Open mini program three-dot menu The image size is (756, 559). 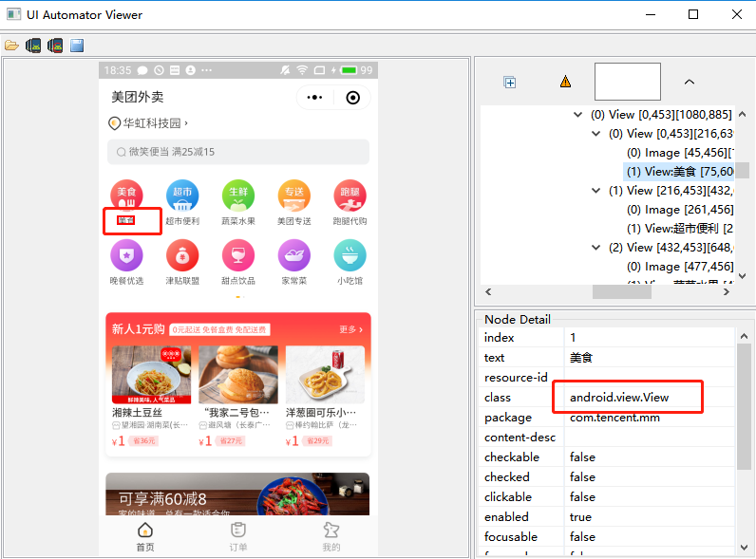click(x=314, y=98)
